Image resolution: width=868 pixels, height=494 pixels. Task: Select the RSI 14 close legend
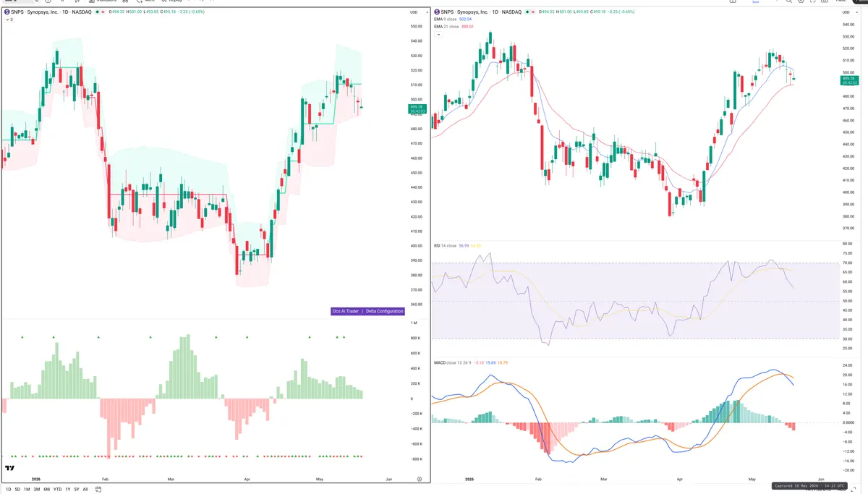click(445, 246)
